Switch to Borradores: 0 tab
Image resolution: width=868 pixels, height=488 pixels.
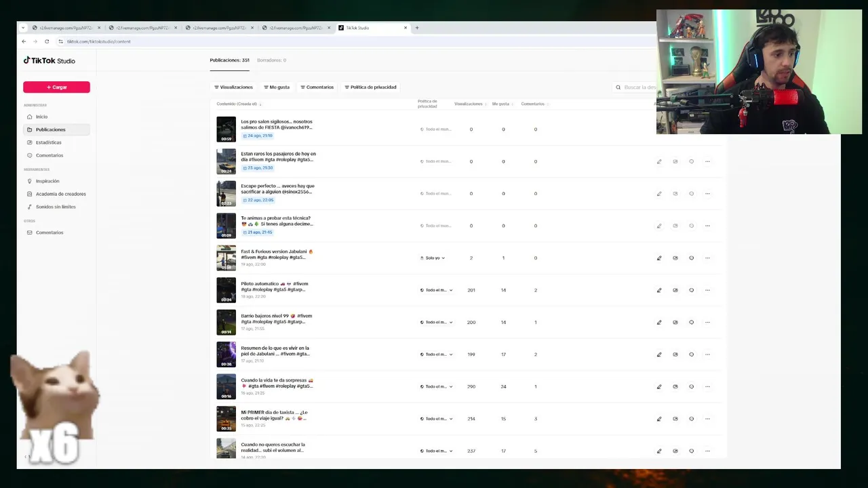(x=271, y=60)
